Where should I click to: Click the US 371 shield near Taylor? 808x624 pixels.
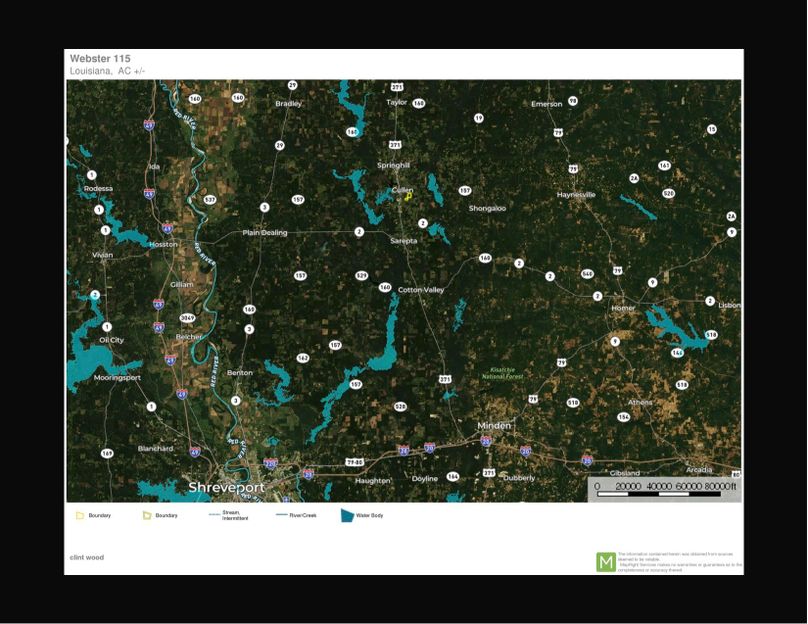point(397,87)
